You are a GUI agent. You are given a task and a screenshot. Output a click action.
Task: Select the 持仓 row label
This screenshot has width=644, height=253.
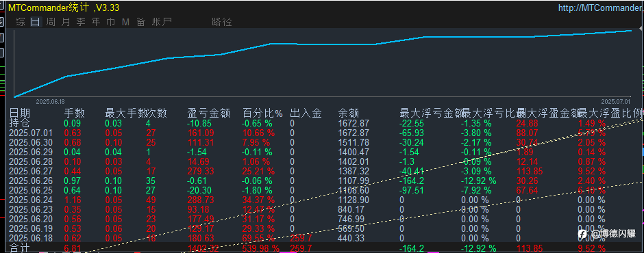pyautogui.click(x=20, y=122)
